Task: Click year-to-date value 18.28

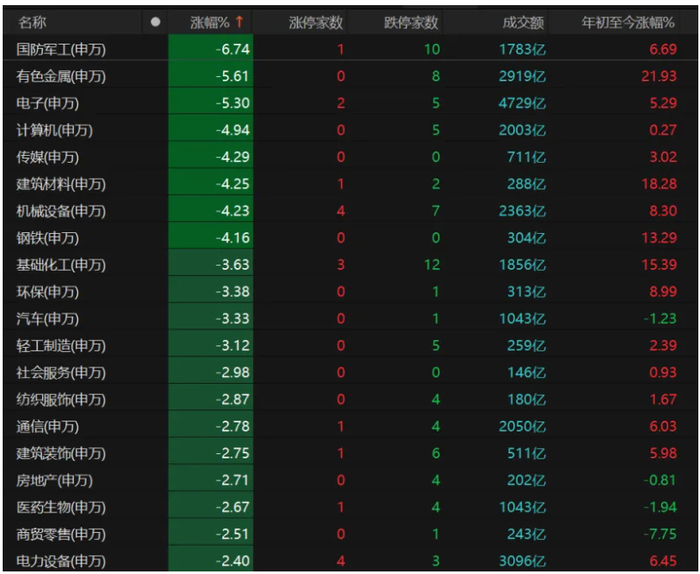Action: (659, 184)
